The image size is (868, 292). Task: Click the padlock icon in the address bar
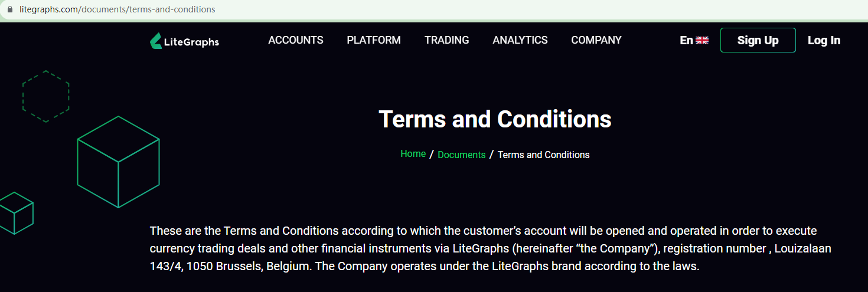point(9,10)
